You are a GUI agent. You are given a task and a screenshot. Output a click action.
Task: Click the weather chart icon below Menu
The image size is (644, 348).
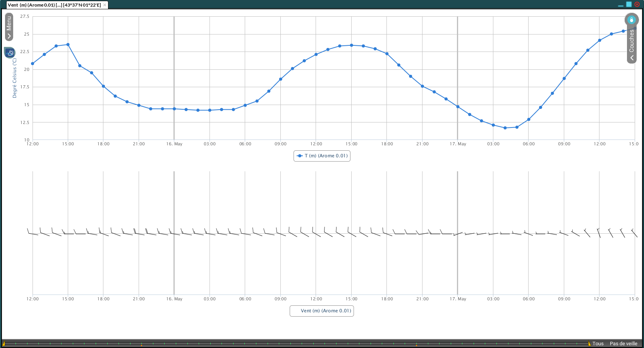click(10, 53)
